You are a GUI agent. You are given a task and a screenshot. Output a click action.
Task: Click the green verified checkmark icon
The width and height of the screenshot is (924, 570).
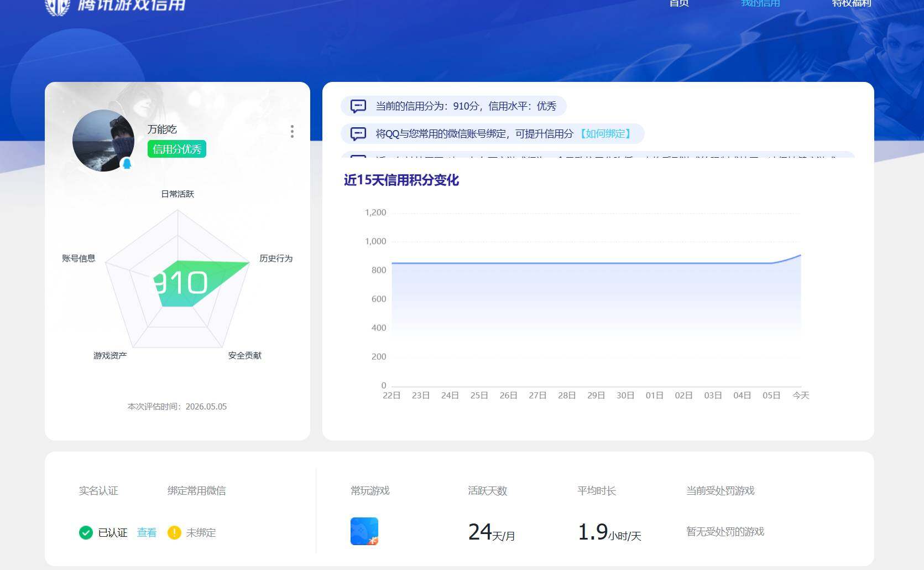86,532
